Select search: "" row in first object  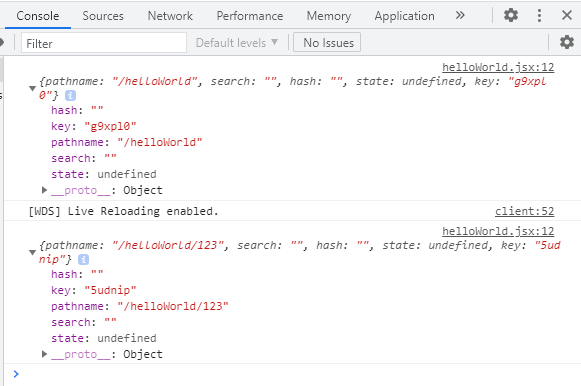coord(84,158)
